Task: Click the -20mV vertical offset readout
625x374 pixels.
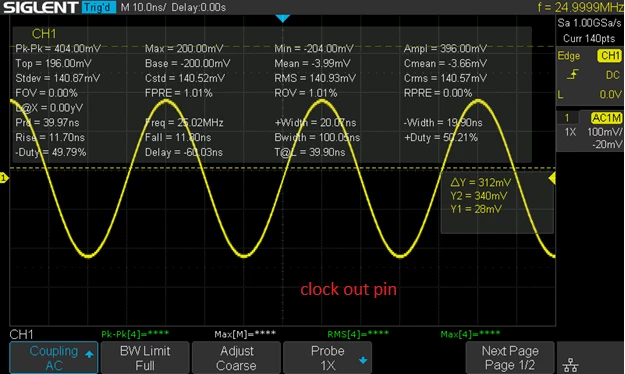Action: pos(607,144)
